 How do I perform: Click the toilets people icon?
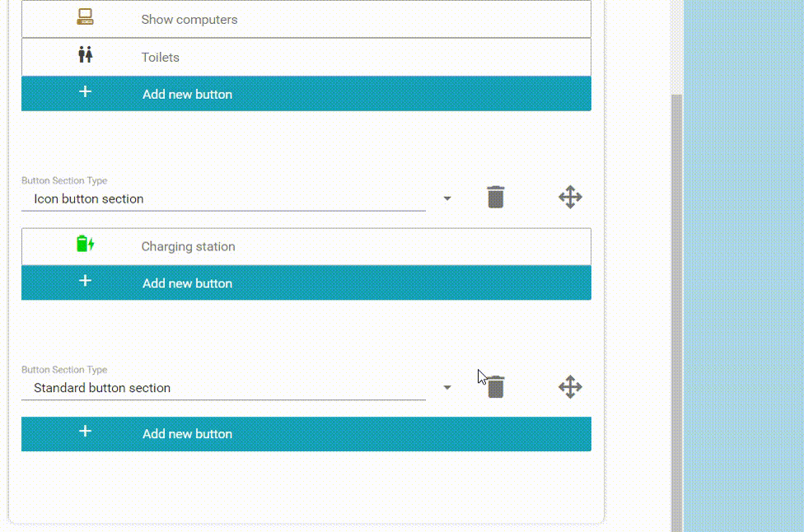click(85, 54)
